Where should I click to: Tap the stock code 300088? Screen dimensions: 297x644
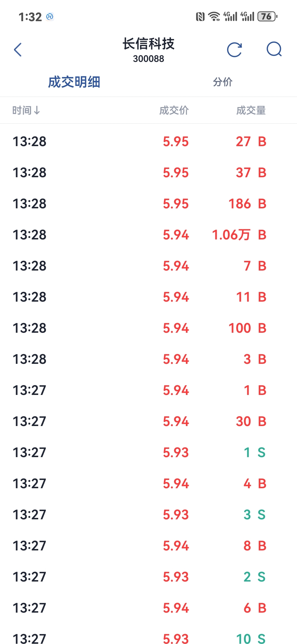(x=148, y=59)
